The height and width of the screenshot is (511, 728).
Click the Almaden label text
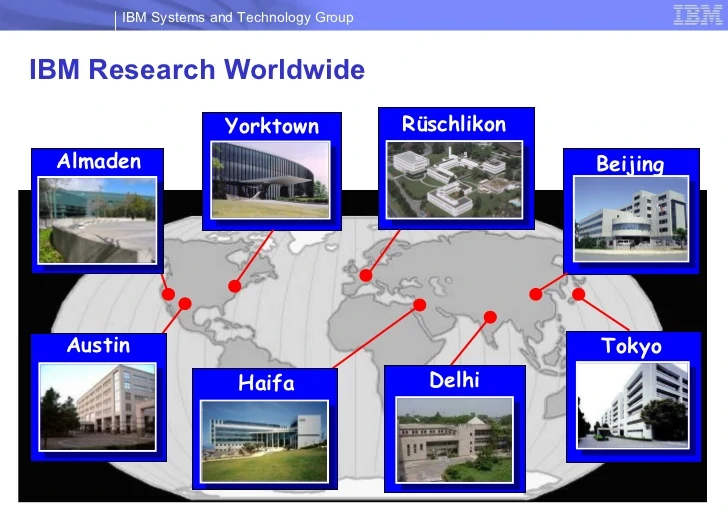tap(99, 161)
